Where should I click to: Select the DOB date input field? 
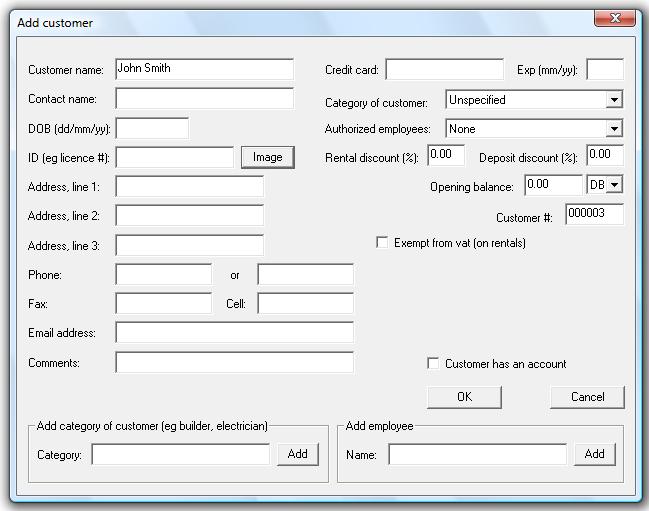(152, 128)
